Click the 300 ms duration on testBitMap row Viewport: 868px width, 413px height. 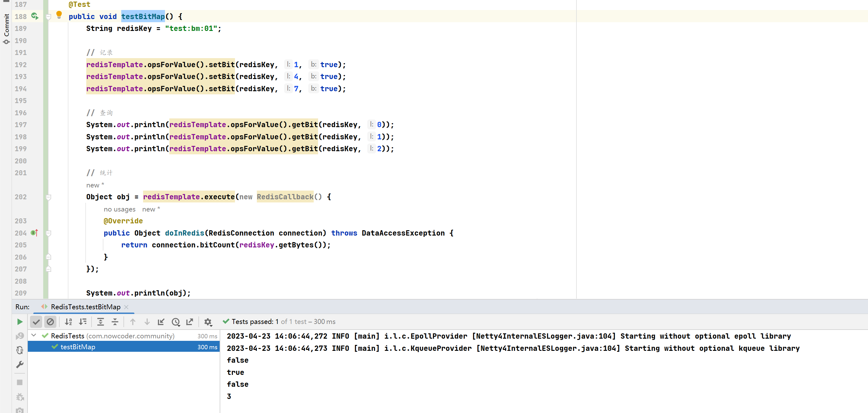coord(207,347)
